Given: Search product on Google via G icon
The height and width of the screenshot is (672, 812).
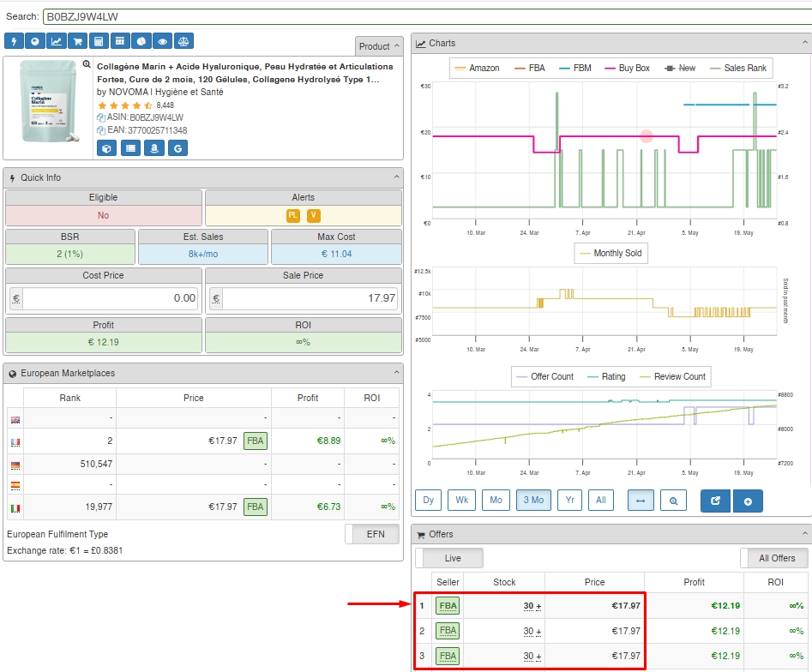Looking at the screenshot, I should coord(177,148).
